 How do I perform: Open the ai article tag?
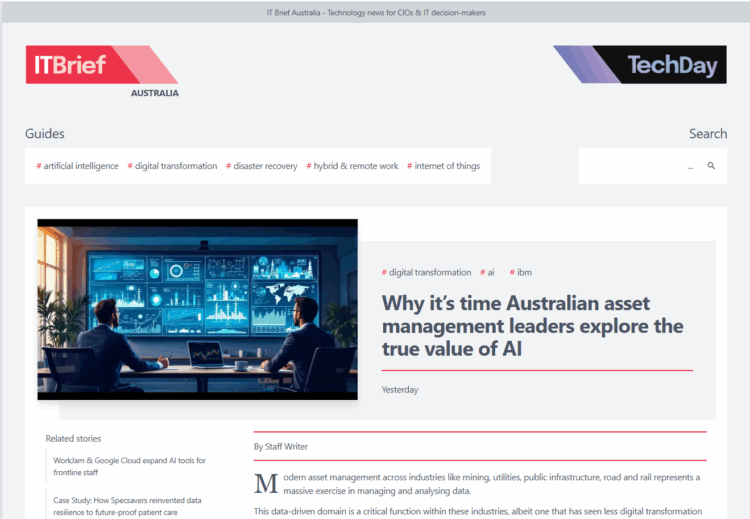click(x=487, y=272)
